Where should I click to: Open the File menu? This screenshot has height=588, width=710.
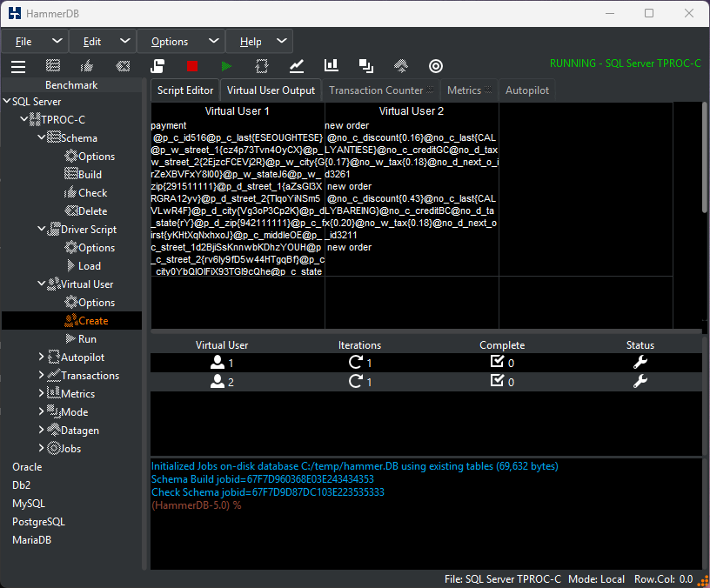click(x=35, y=42)
